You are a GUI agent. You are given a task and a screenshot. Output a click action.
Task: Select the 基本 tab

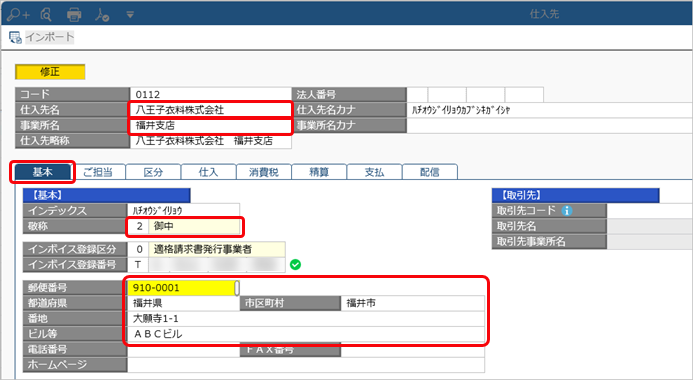point(43,172)
